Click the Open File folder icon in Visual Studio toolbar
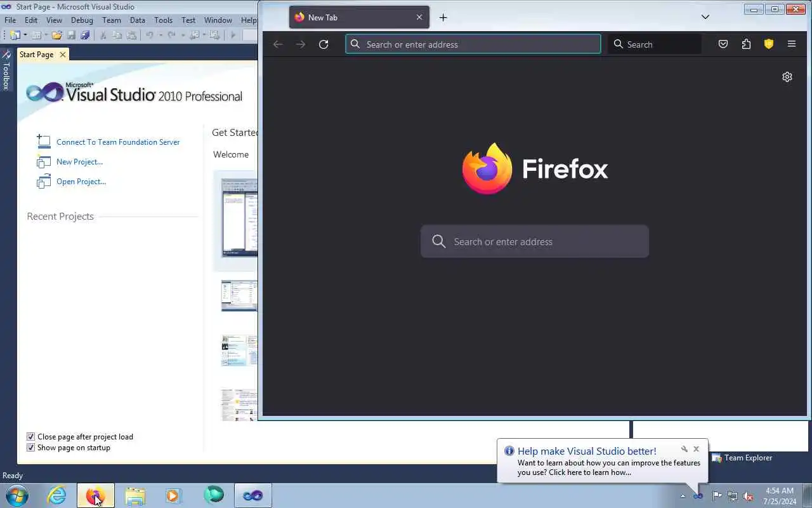The height and width of the screenshot is (508, 812). 57,35
